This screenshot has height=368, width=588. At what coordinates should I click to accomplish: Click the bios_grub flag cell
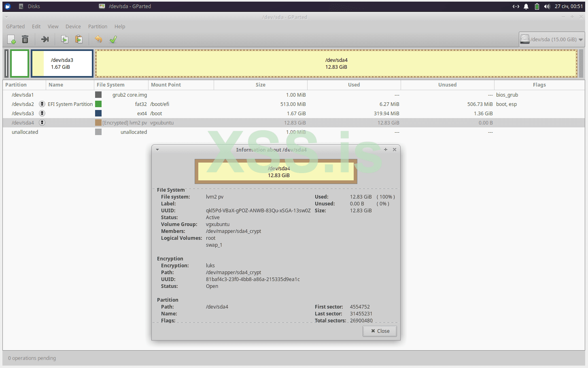point(507,95)
